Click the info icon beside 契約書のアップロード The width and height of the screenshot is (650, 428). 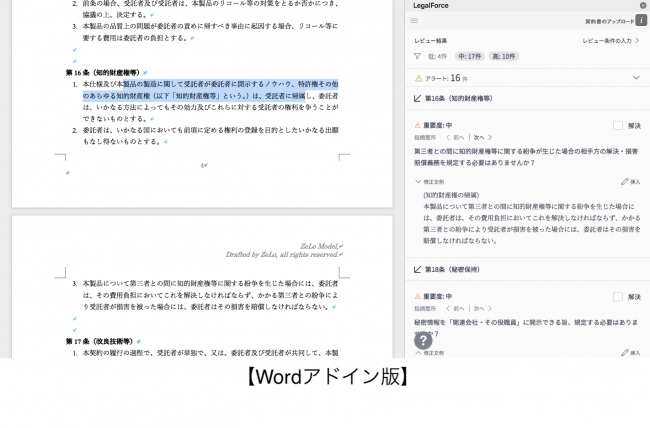click(641, 20)
